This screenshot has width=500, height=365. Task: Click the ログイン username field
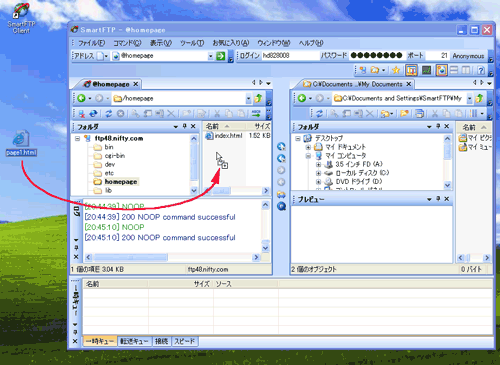click(x=290, y=56)
